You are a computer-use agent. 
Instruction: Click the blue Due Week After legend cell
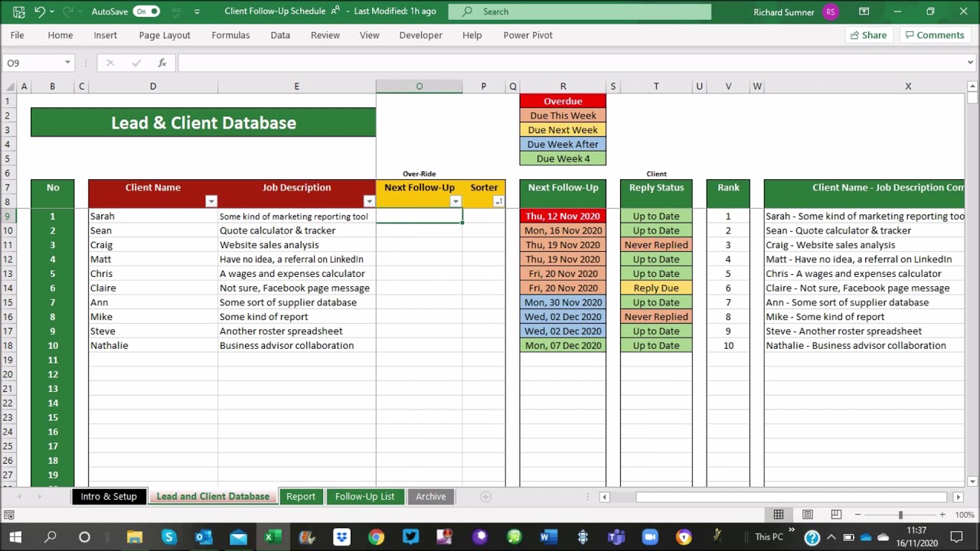coord(563,144)
